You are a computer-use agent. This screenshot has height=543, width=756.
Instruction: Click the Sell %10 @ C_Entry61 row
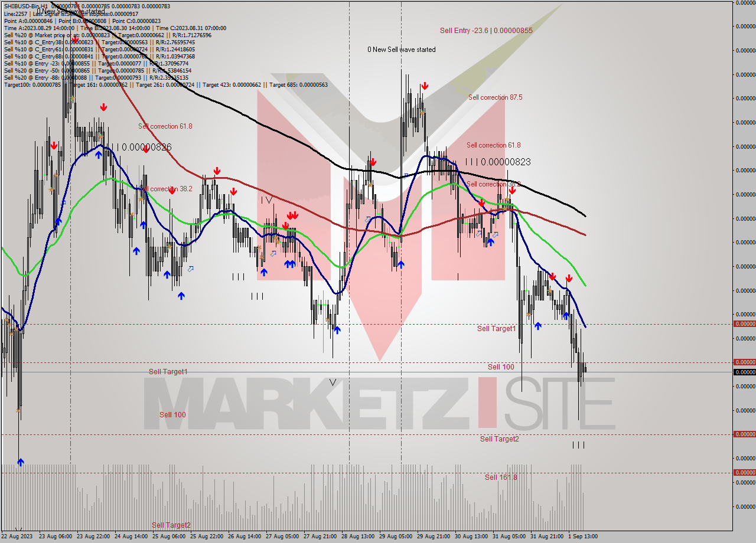[99, 49]
